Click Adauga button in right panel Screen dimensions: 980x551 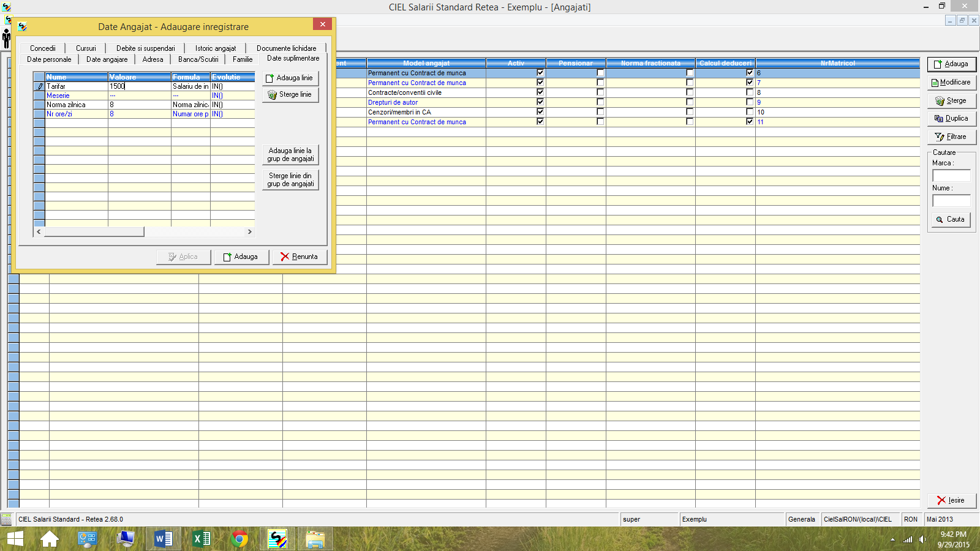point(951,64)
